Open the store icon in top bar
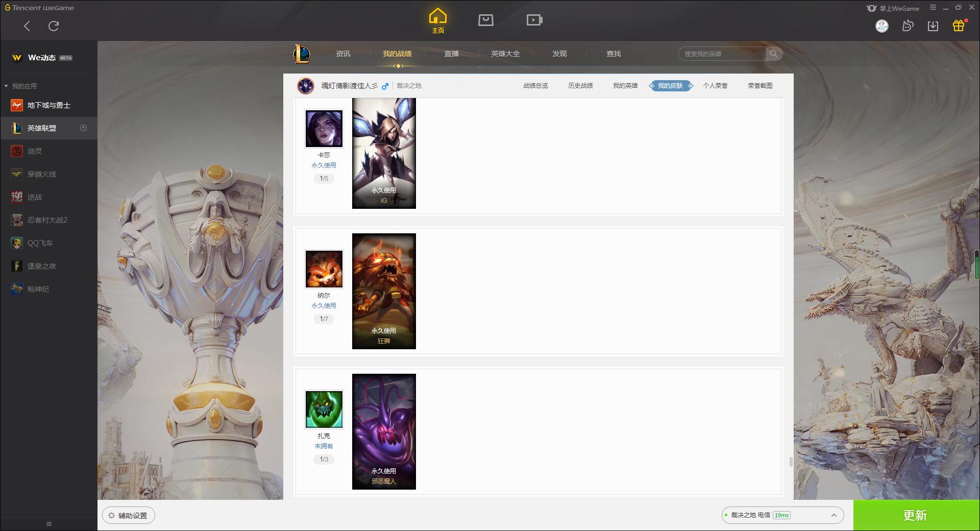Image resolution: width=980 pixels, height=531 pixels. pyautogui.click(x=486, y=20)
